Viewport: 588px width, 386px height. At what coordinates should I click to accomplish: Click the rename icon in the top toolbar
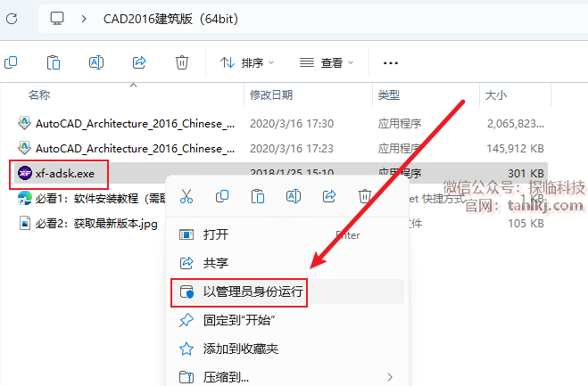pyautogui.click(x=96, y=62)
